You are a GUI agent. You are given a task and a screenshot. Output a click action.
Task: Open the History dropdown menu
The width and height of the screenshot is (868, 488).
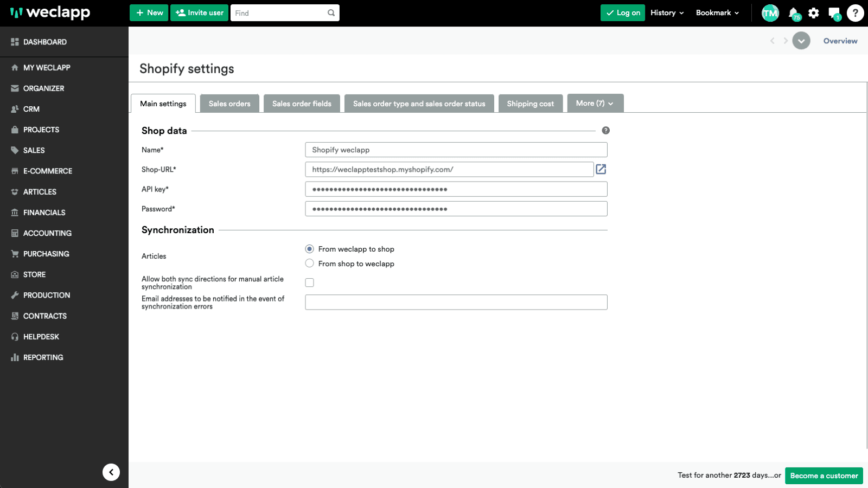(x=667, y=13)
